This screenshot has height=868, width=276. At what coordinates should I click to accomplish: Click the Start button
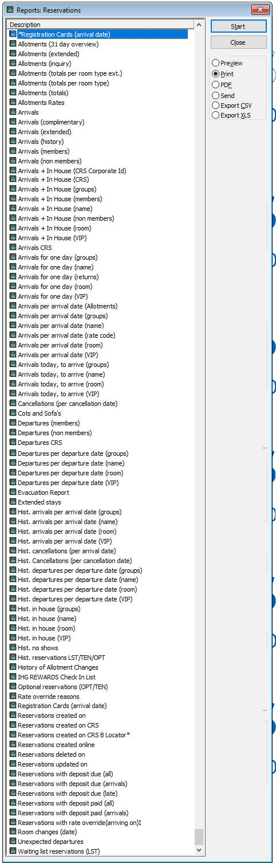click(238, 26)
